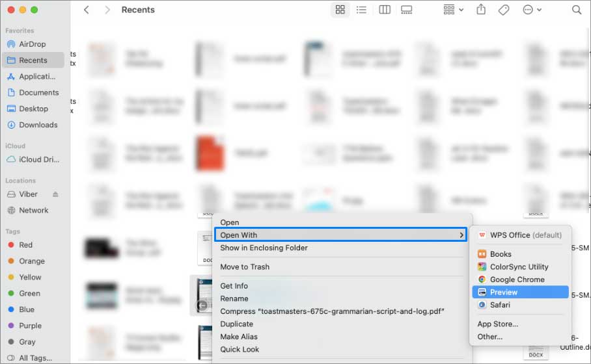The width and height of the screenshot is (591, 364).
Task: Open the group-by dropdown in toolbar
Action: click(453, 10)
